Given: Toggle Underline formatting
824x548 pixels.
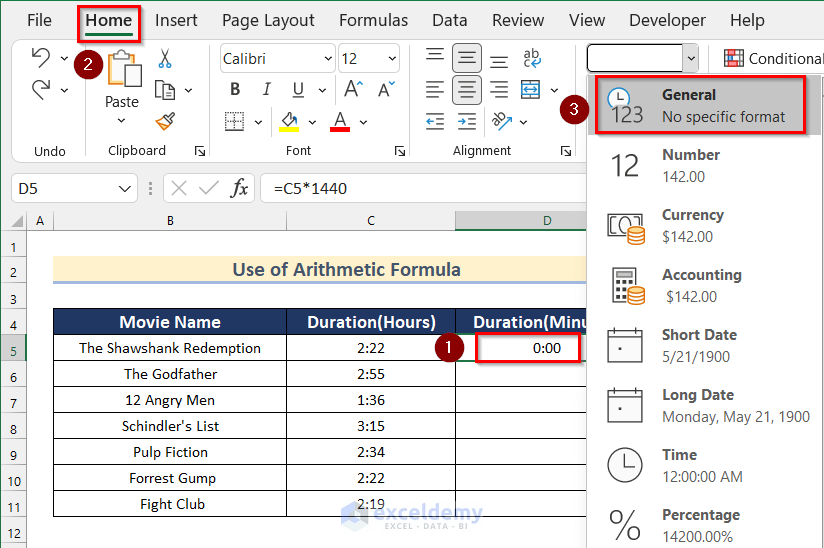Looking at the screenshot, I should point(298,90).
